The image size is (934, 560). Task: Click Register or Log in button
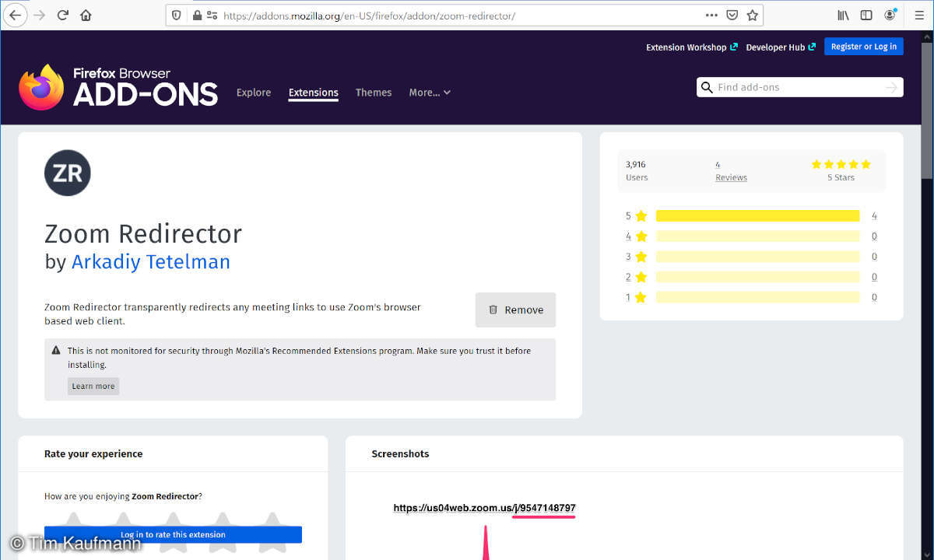864,47
